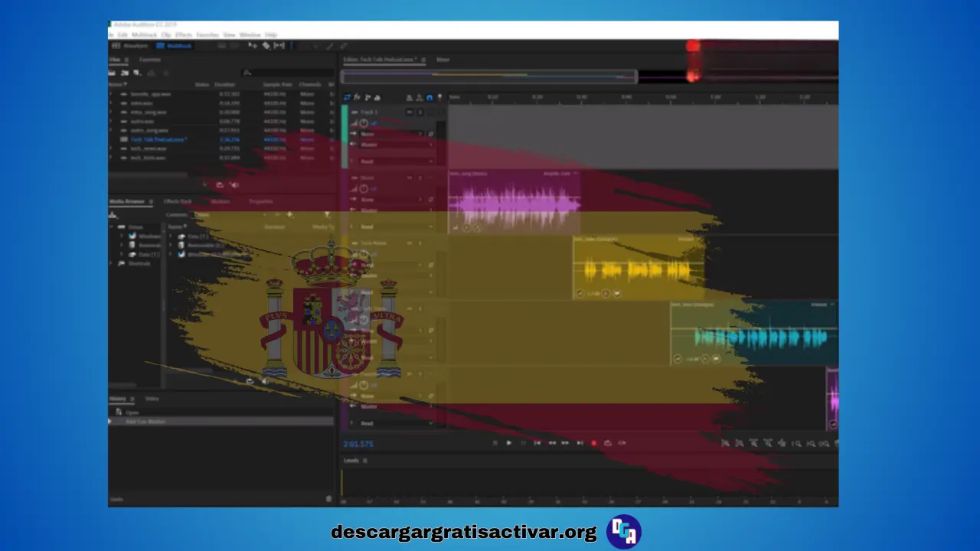Screen dimensions: 980x551
Task: Open the Effects menu
Action: click(x=184, y=35)
